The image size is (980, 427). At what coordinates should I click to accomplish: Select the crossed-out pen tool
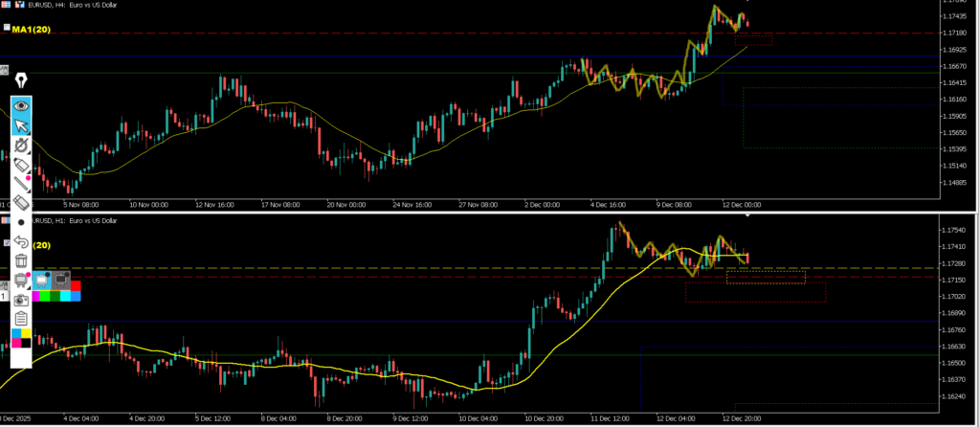pyautogui.click(x=21, y=146)
